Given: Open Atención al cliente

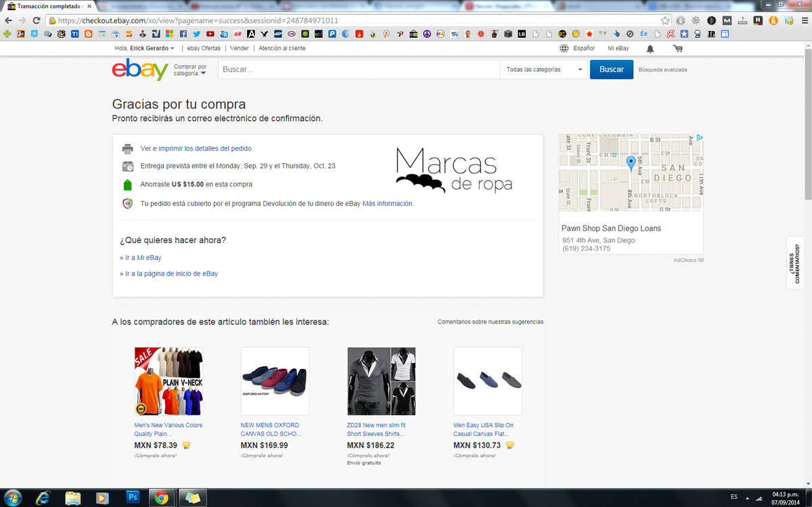Looking at the screenshot, I should pos(281,48).
